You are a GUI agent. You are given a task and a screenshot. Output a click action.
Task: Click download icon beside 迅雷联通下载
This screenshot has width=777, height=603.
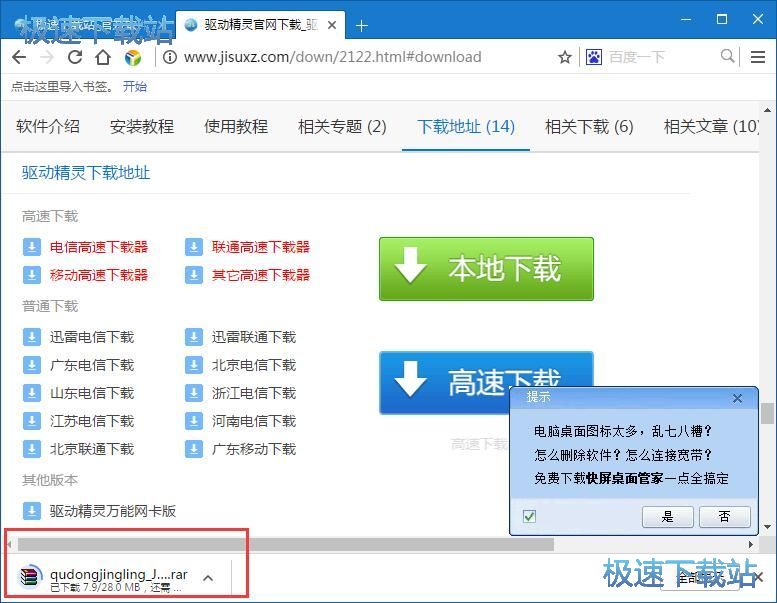194,337
